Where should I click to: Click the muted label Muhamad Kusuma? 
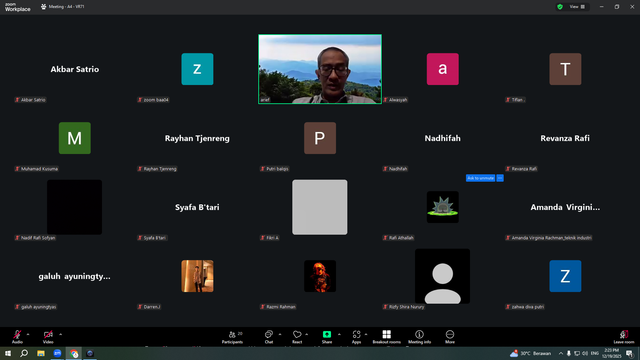click(37, 169)
